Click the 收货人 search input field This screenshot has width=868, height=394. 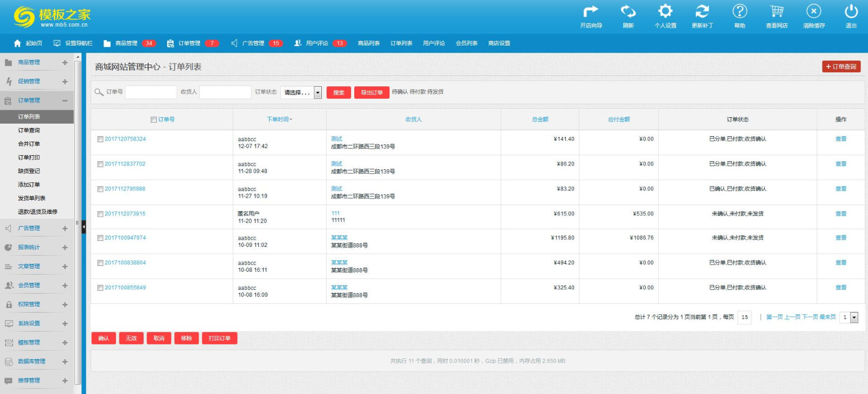pos(225,92)
